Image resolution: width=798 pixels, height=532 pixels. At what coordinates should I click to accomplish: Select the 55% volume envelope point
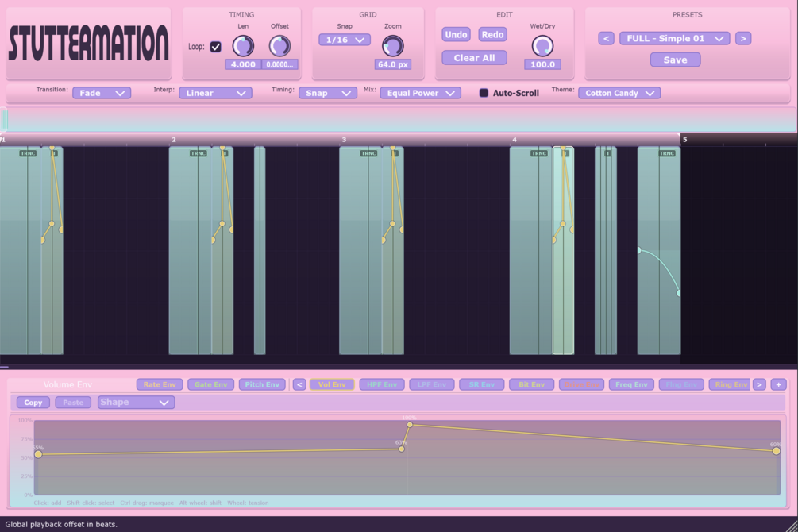[x=38, y=454]
